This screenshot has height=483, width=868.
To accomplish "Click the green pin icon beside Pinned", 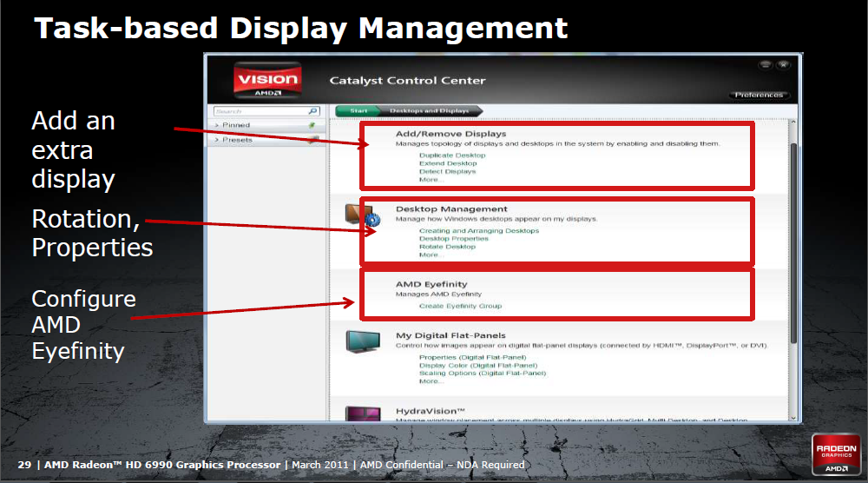I will tap(312, 125).
